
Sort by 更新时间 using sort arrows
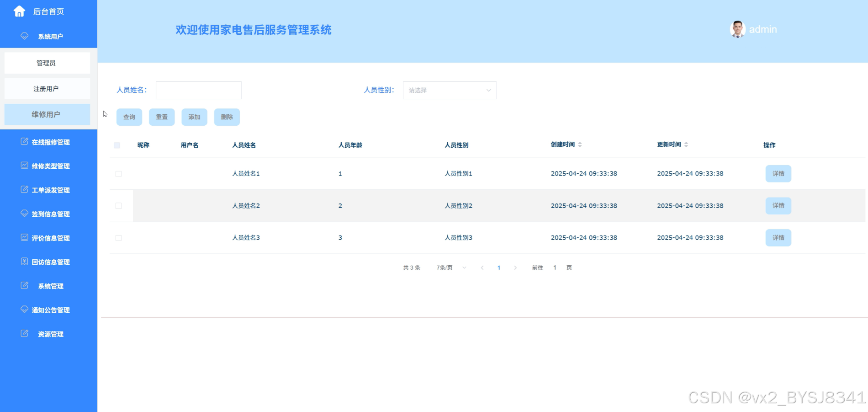(x=686, y=144)
